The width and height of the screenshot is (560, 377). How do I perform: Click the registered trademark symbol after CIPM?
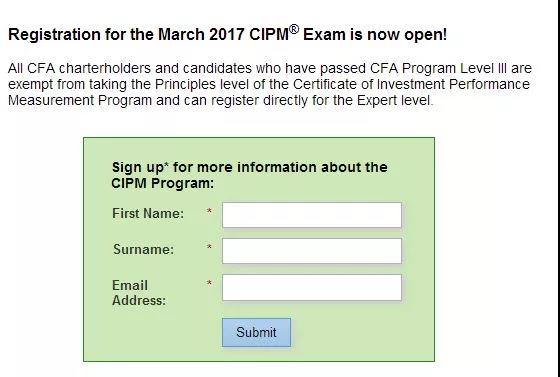[294, 29]
